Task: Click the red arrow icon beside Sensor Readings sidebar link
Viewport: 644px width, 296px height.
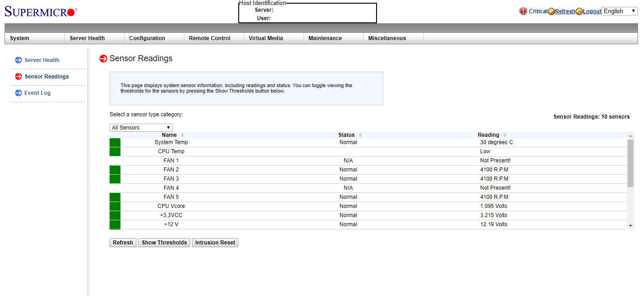Action: click(x=18, y=76)
